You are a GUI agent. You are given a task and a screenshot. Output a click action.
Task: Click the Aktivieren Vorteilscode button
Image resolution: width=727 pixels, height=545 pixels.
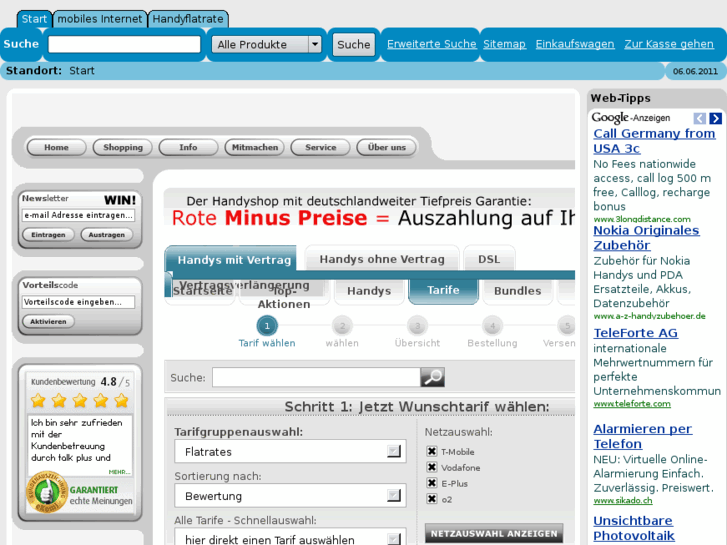click(x=48, y=321)
